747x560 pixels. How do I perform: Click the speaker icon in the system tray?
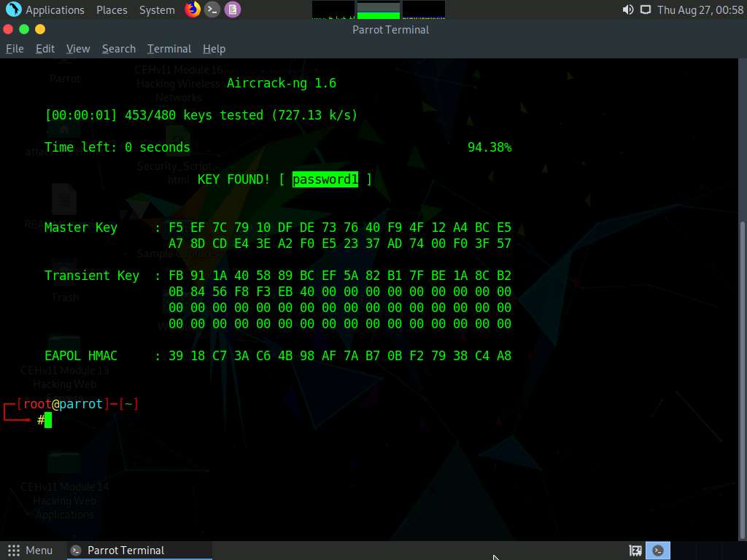point(627,9)
